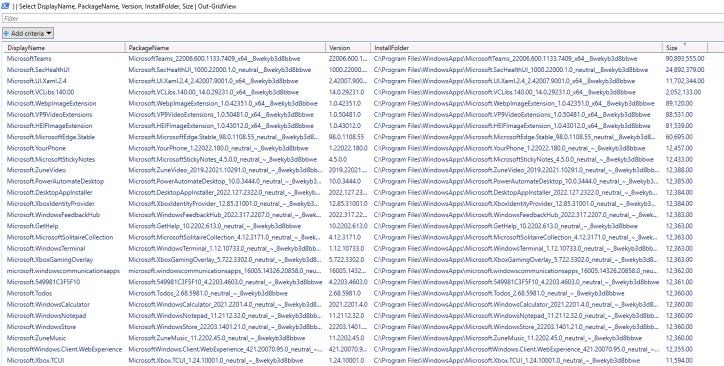The image size is (724, 366).
Task: Sort by the PackageName column header
Action: click(x=225, y=48)
